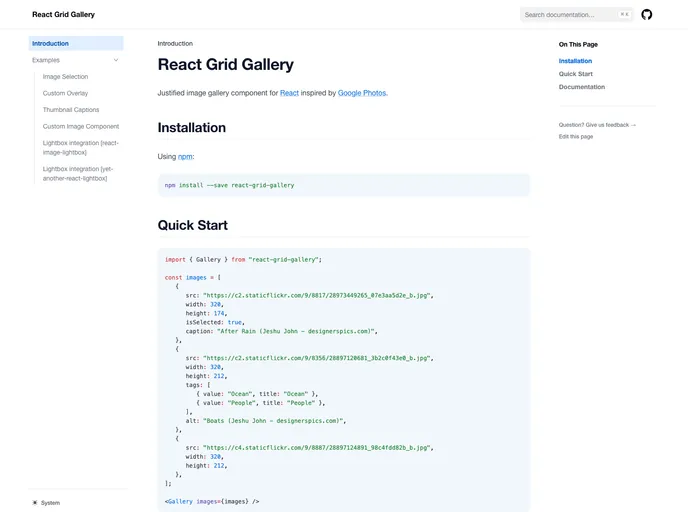
Task: Open the Custom Overlay example
Action: coord(65,93)
